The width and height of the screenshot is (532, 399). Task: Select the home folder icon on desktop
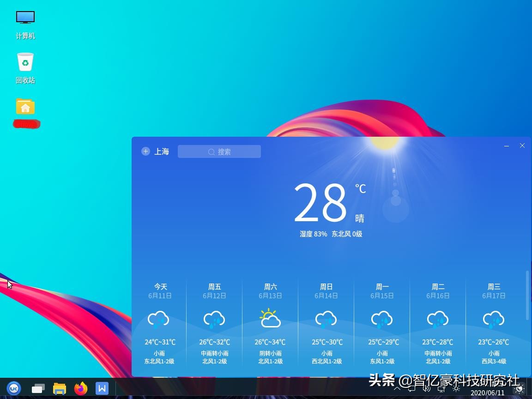[x=25, y=106]
